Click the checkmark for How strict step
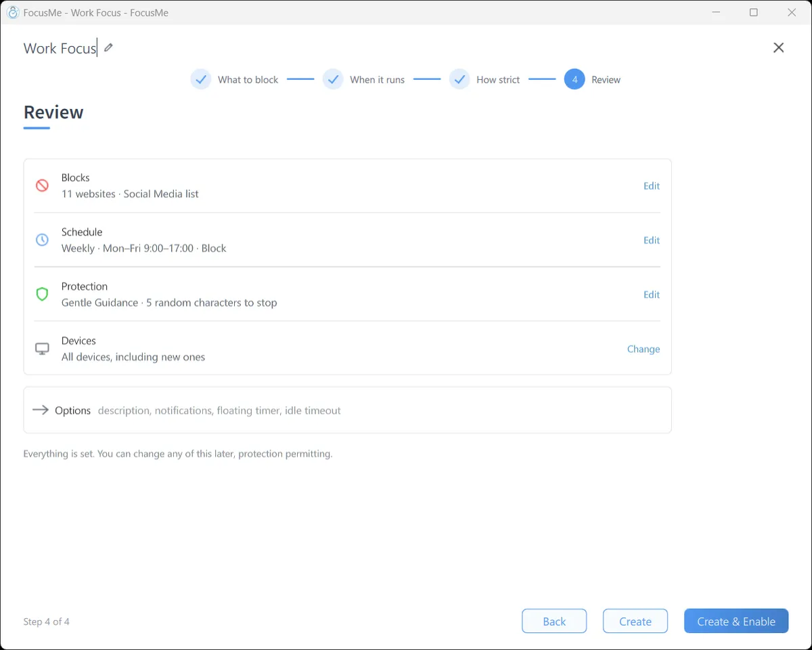Image resolution: width=812 pixels, height=650 pixels. (x=459, y=79)
